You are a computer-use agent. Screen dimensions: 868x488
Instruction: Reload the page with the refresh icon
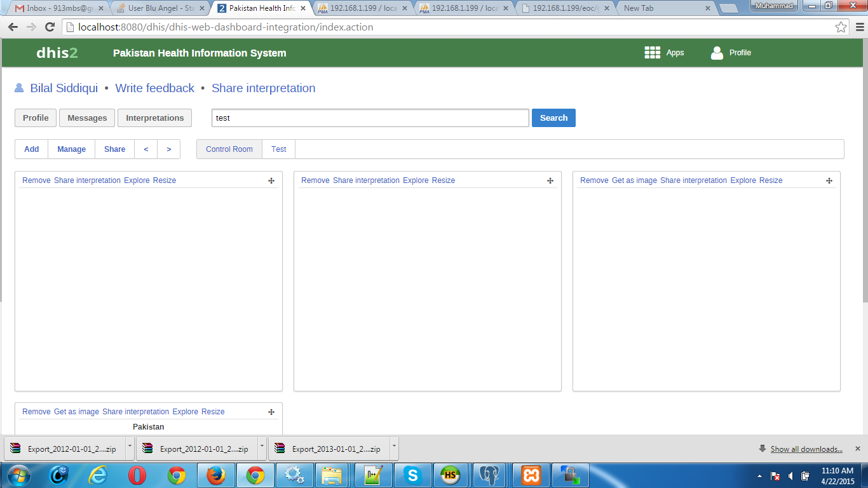click(x=50, y=27)
